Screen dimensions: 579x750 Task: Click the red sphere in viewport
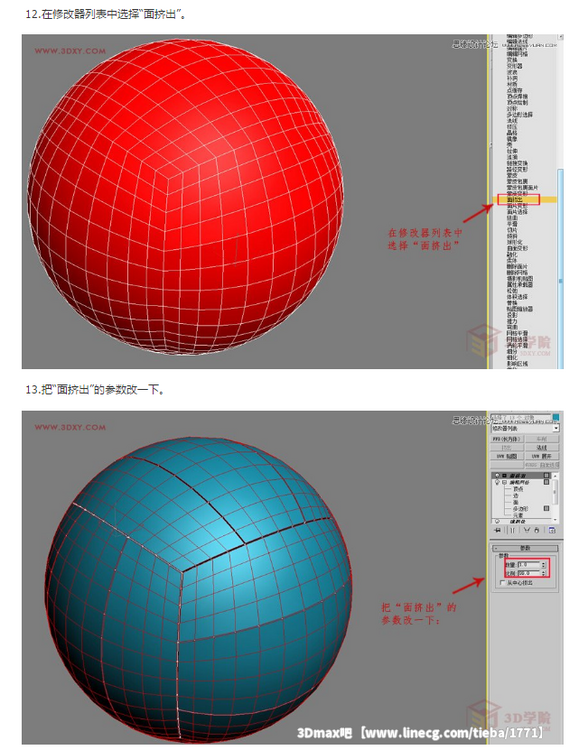185,197
